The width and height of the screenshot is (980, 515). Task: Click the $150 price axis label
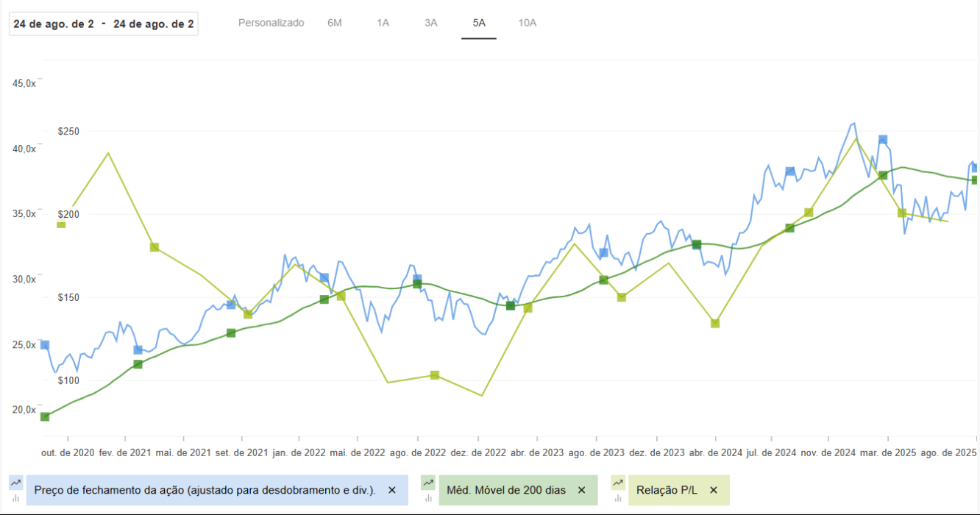click(68, 298)
